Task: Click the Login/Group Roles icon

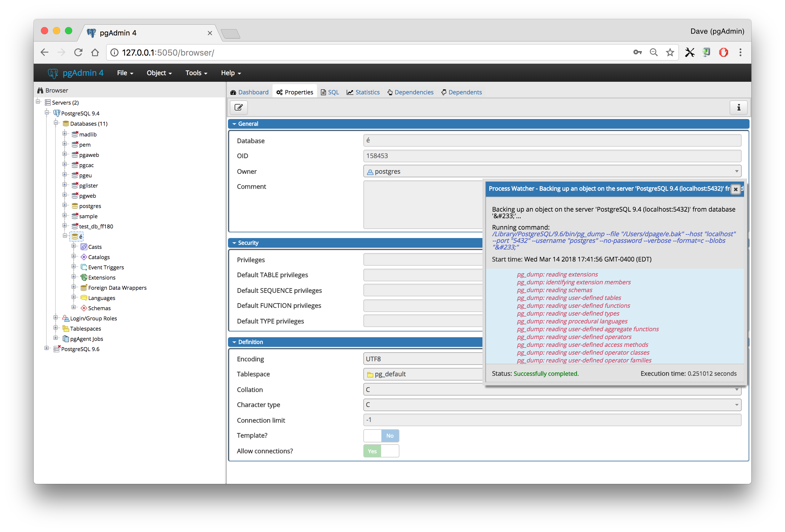Action: coord(66,318)
